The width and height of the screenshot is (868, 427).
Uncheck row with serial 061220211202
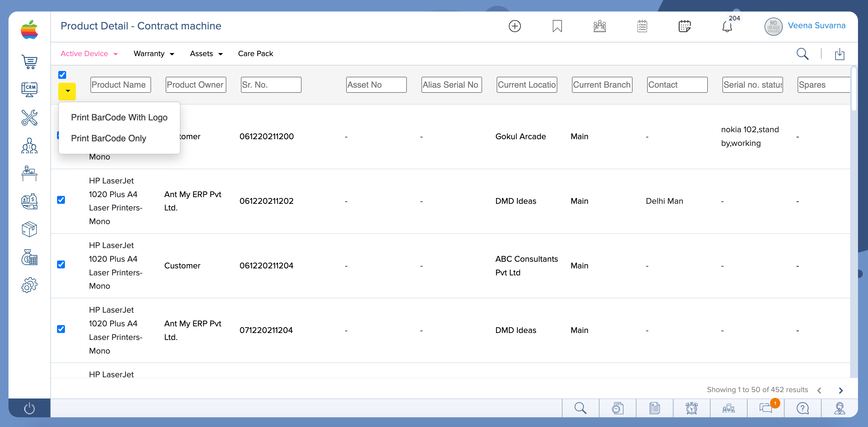(61, 200)
